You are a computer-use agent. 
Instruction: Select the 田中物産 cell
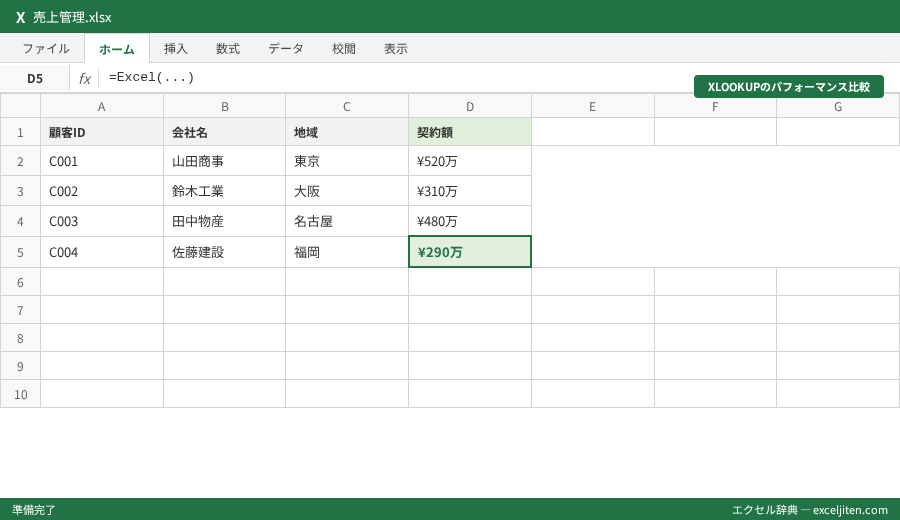224,222
